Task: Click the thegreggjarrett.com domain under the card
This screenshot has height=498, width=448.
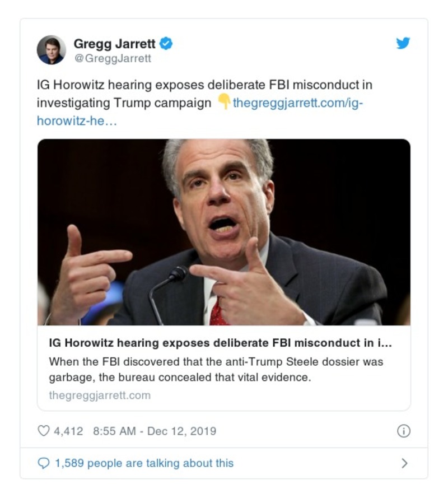Action: coord(100,395)
